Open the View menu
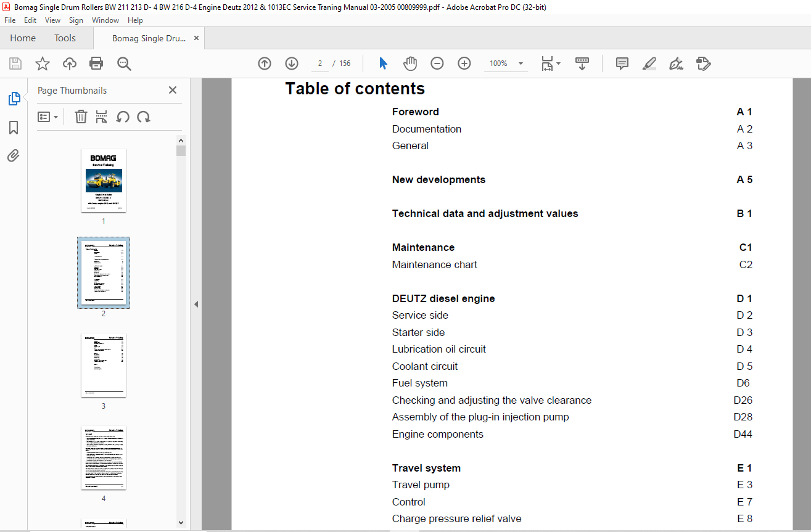The width and height of the screenshot is (811, 532). [x=52, y=20]
